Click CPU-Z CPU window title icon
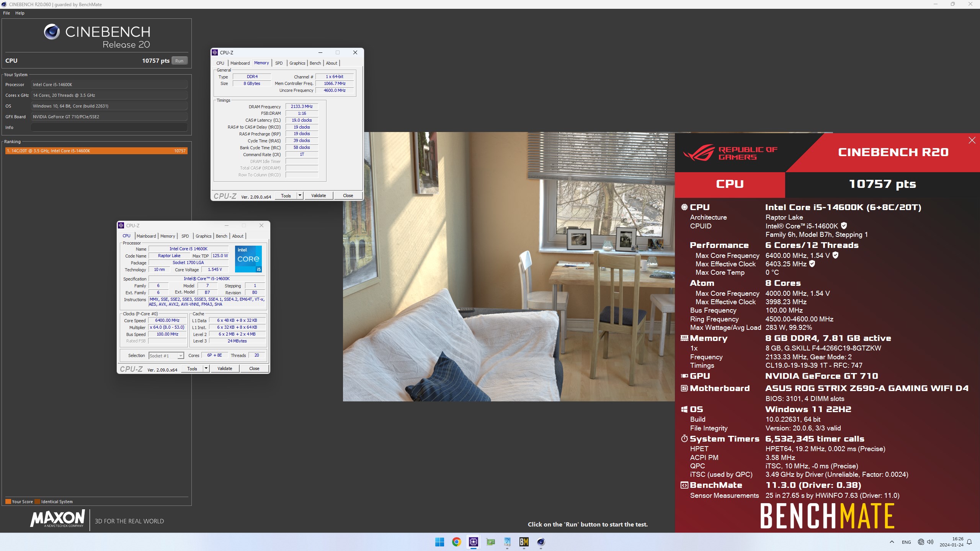This screenshot has width=980, height=551. pos(121,225)
